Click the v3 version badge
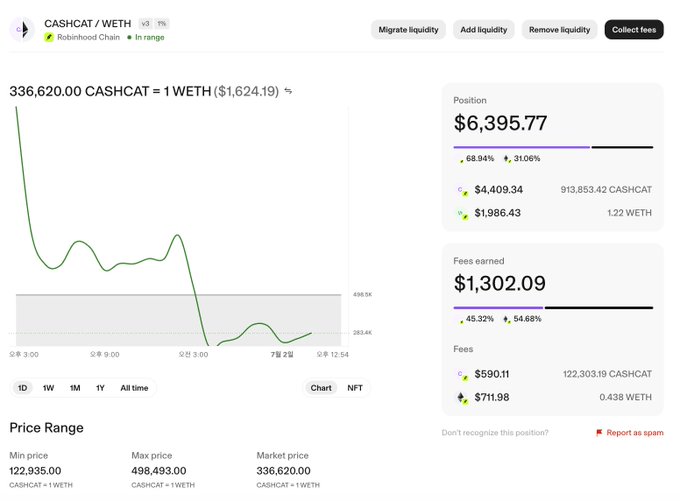The image size is (680, 501). (145, 23)
